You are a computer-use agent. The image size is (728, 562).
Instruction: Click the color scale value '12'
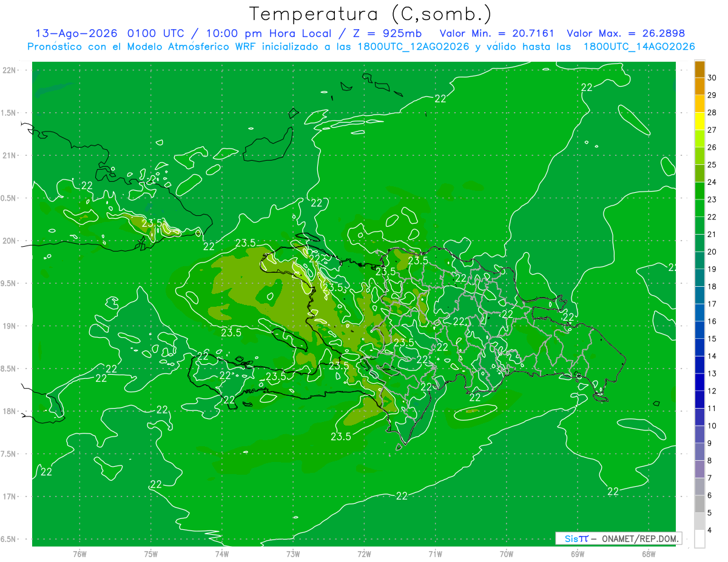click(712, 391)
